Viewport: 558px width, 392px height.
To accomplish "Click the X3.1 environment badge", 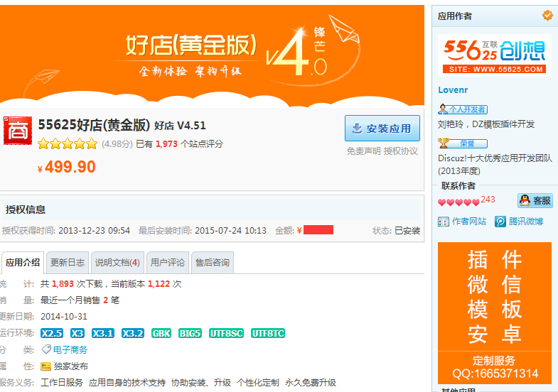I will [103, 333].
